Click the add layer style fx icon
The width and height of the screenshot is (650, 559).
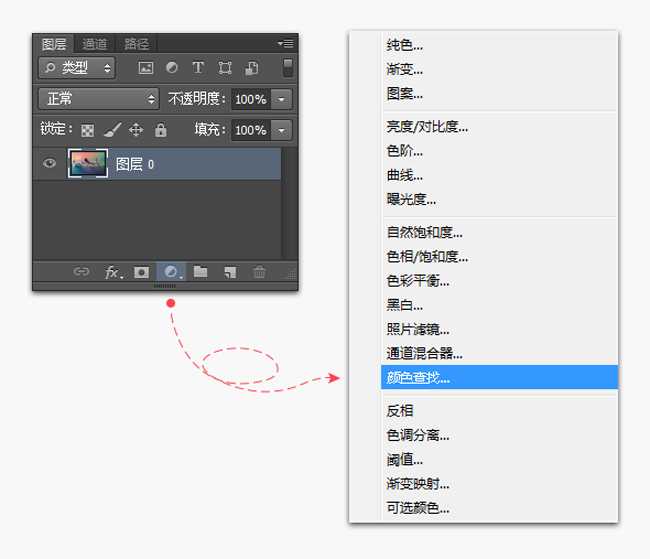pos(113,272)
